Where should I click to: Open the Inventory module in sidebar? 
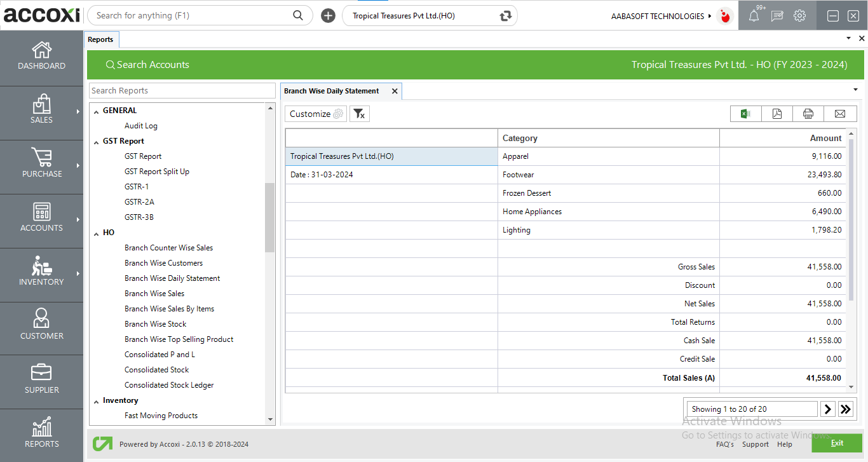click(x=41, y=272)
